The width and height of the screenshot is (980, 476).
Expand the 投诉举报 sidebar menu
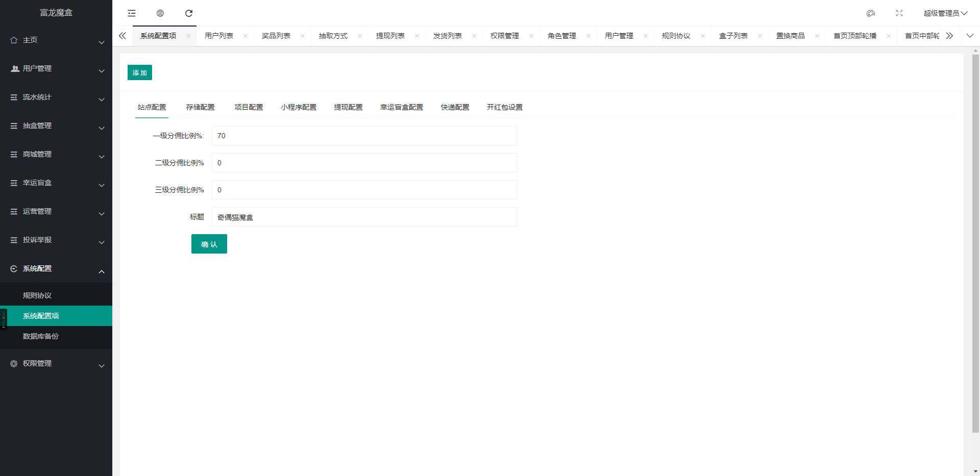pos(56,240)
